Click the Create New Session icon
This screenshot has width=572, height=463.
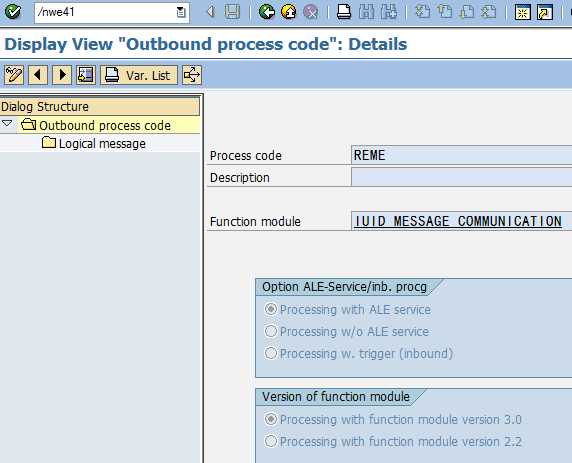click(x=522, y=12)
